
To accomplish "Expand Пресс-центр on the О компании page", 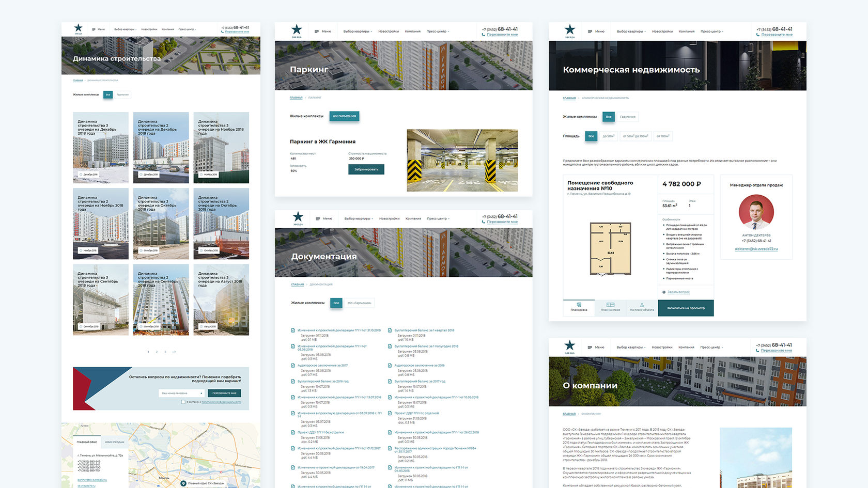I will (711, 348).
